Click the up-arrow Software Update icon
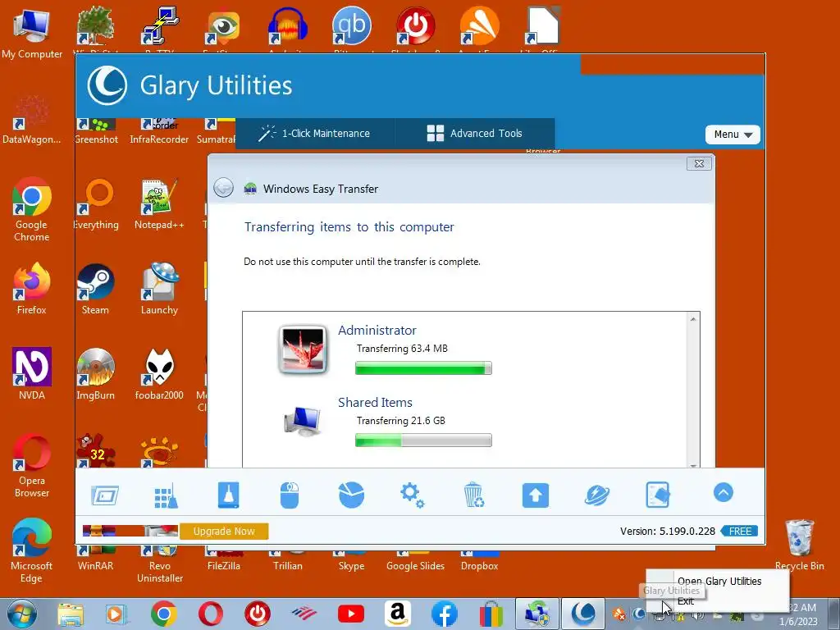Screen dimensions: 840x630 pos(536,495)
